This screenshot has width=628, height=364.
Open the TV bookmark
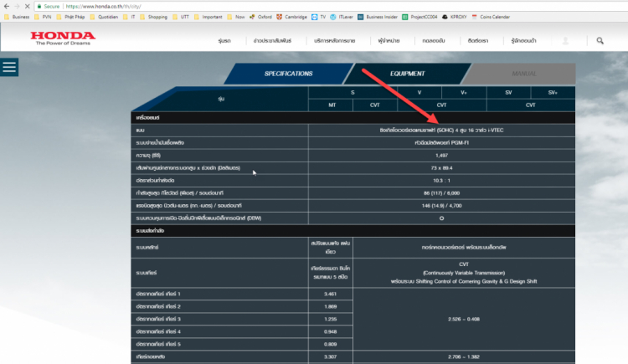click(319, 17)
